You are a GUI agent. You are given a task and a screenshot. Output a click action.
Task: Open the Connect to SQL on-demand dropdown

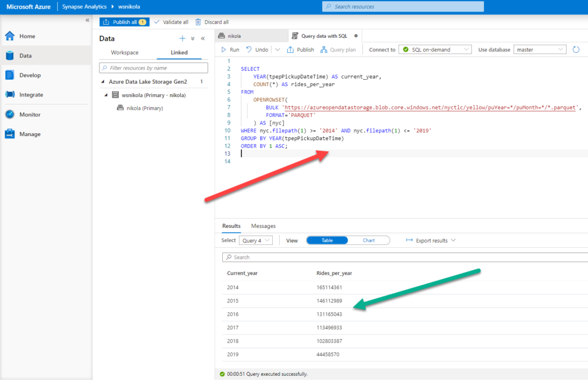tap(435, 49)
